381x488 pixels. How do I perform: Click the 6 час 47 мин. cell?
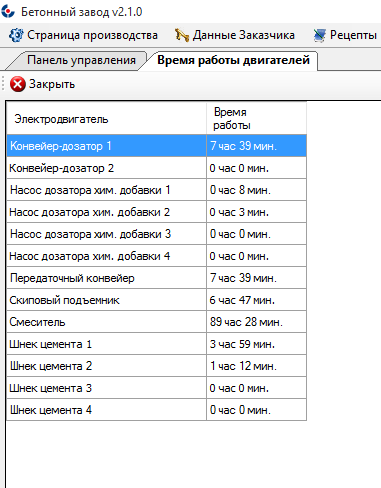coord(256,300)
